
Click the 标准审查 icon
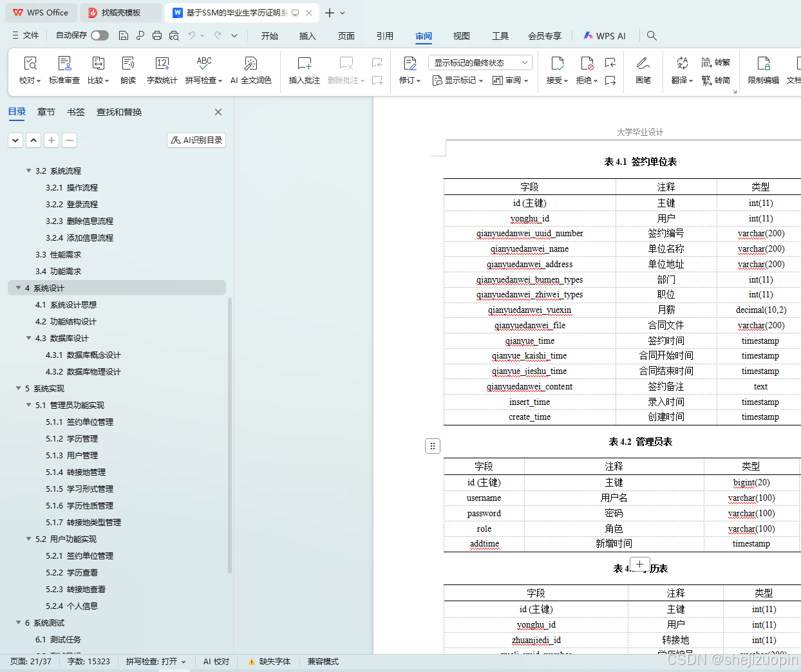point(64,63)
